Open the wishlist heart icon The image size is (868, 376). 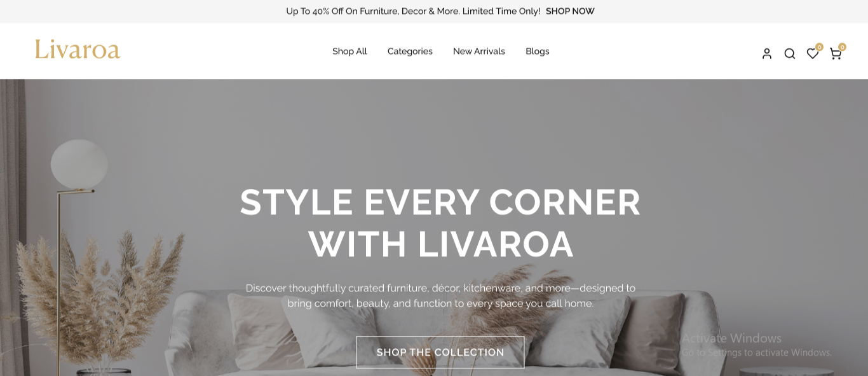click(x=812, y=53)
